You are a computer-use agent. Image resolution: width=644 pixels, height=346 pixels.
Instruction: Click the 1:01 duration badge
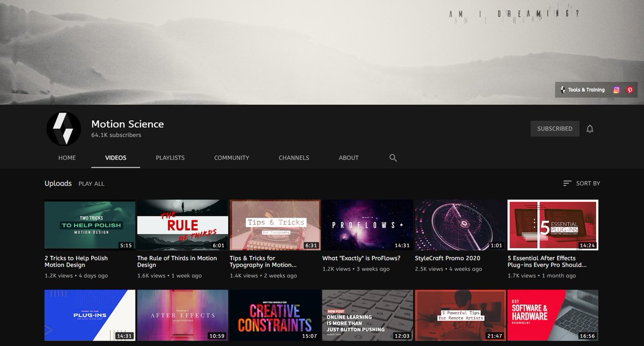coord(497,246)
